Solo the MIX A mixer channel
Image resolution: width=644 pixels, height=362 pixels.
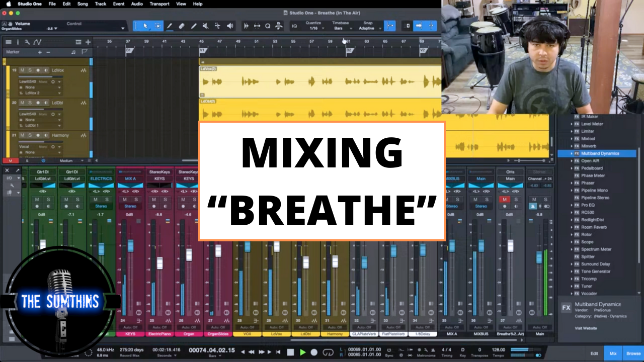[x=136, y=200]
